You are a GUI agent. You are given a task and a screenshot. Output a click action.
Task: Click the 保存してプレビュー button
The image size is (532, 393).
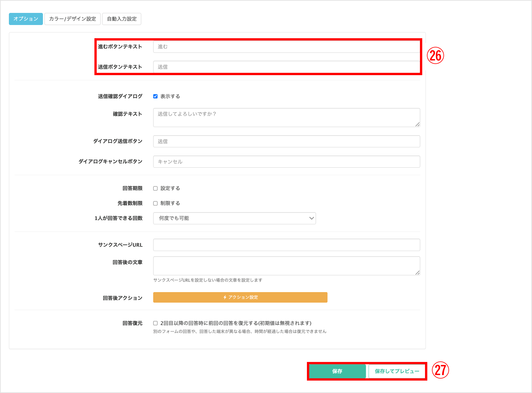point(397,371)
